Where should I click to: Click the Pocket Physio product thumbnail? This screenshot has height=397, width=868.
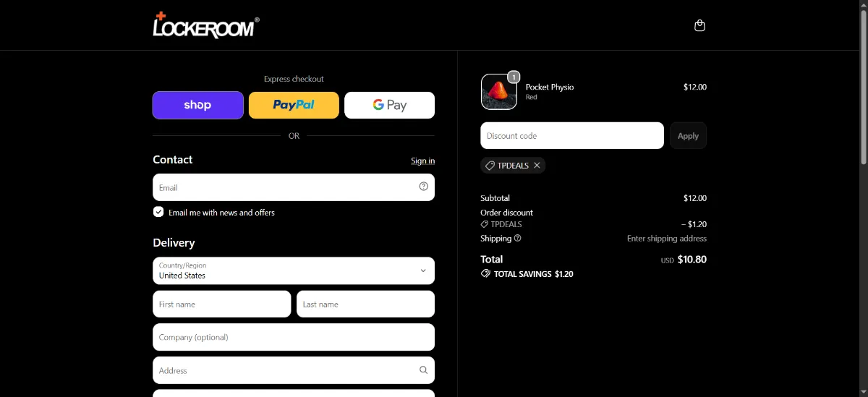499,92
